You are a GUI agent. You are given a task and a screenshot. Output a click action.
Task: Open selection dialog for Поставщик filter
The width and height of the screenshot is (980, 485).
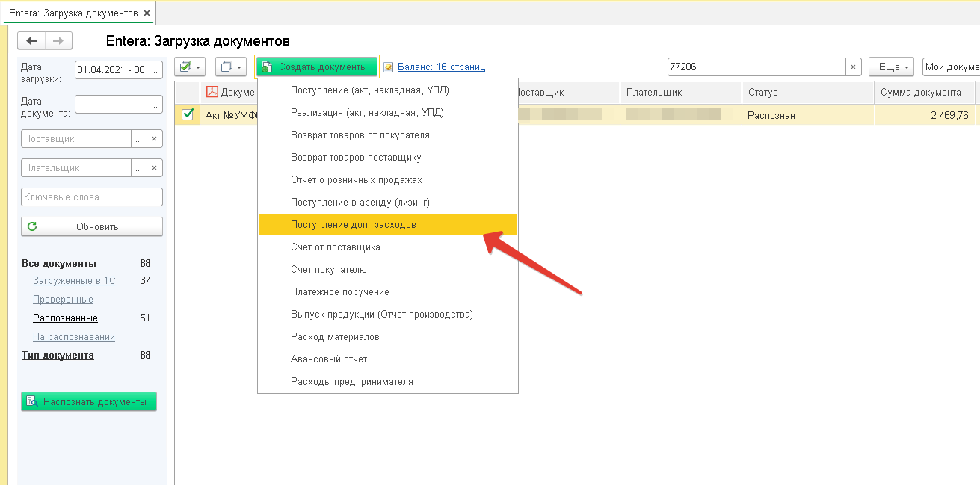[139, 139]
